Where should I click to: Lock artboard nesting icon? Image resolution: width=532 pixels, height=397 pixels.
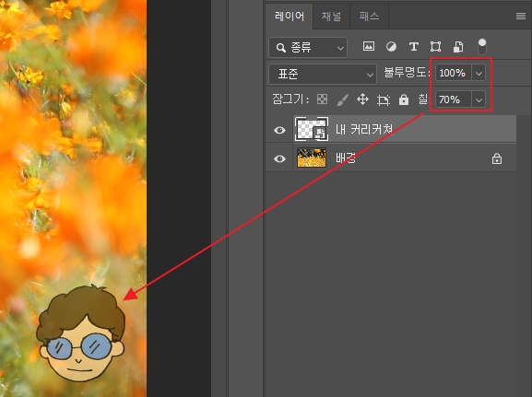384,99
